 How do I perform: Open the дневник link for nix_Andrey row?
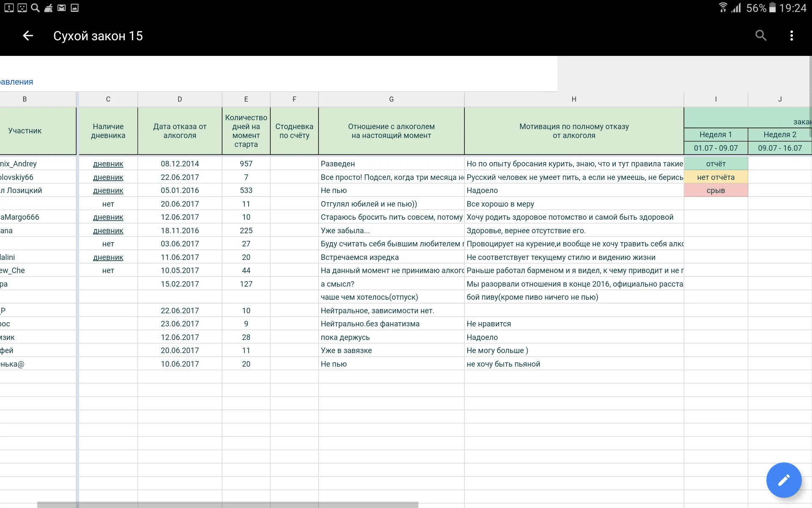(108, 164)
